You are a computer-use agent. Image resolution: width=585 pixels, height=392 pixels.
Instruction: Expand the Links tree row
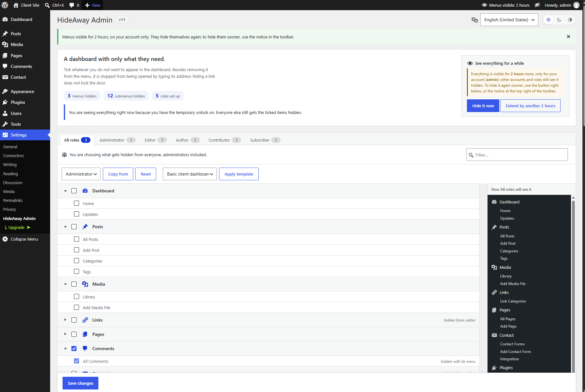point(65,320)
